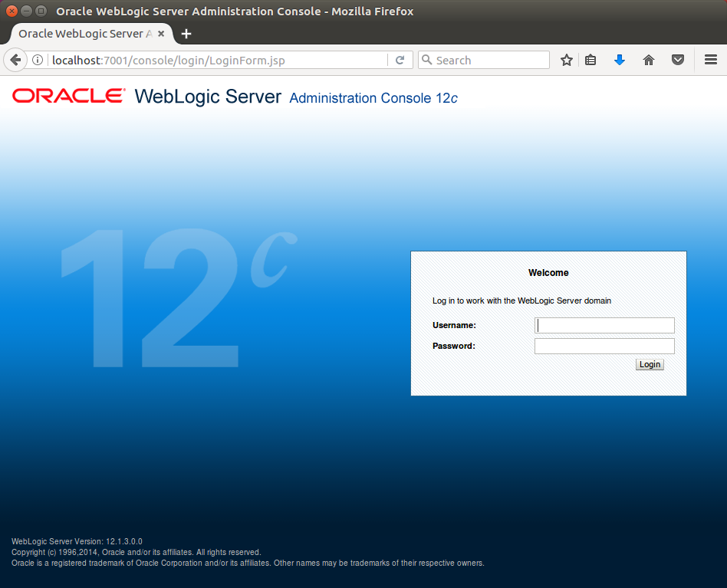
Task: Bookmark this page with the star icon
Action: coord(566,61)
